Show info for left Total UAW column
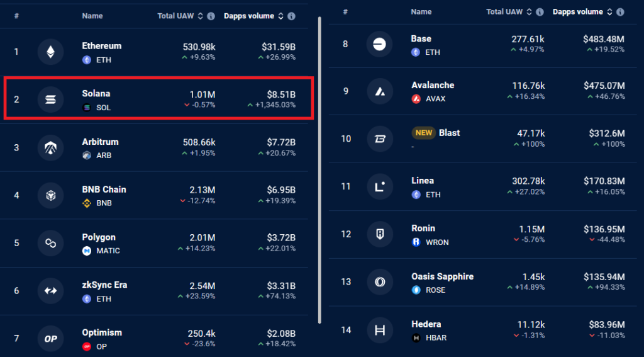 (x=211, y=16)
